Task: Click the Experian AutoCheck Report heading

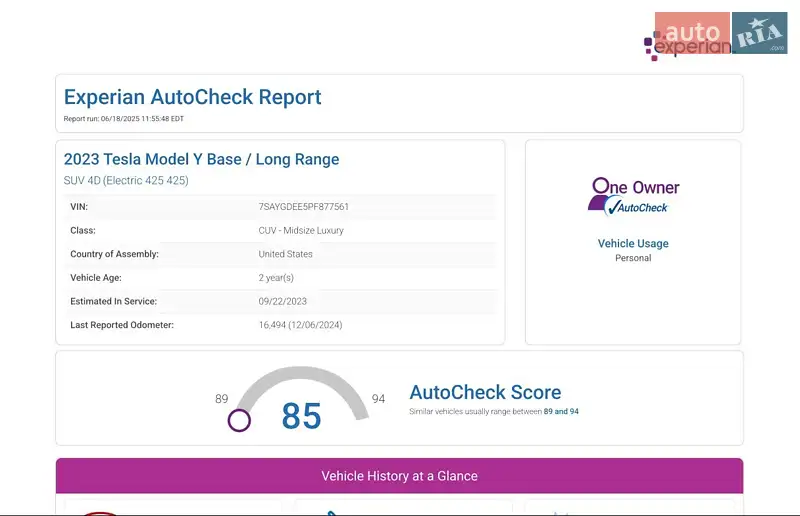Action: tap(193, 97)
